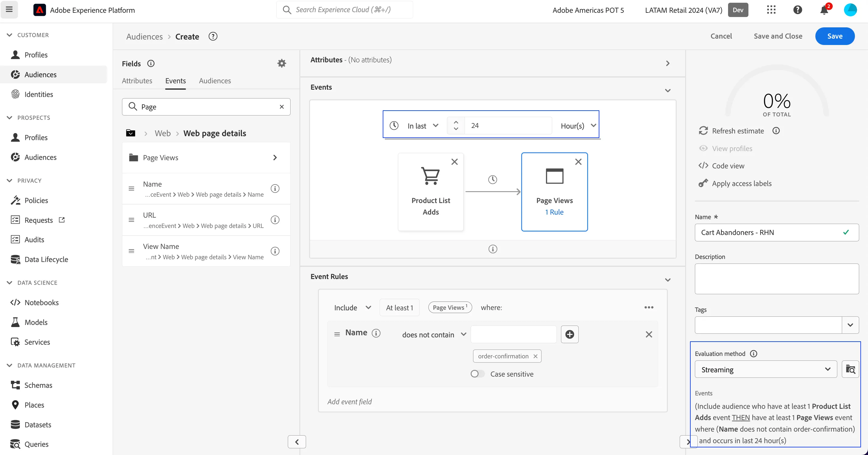Collapse the Event Rules section
The image size is (868, 455).
point(668,280)
